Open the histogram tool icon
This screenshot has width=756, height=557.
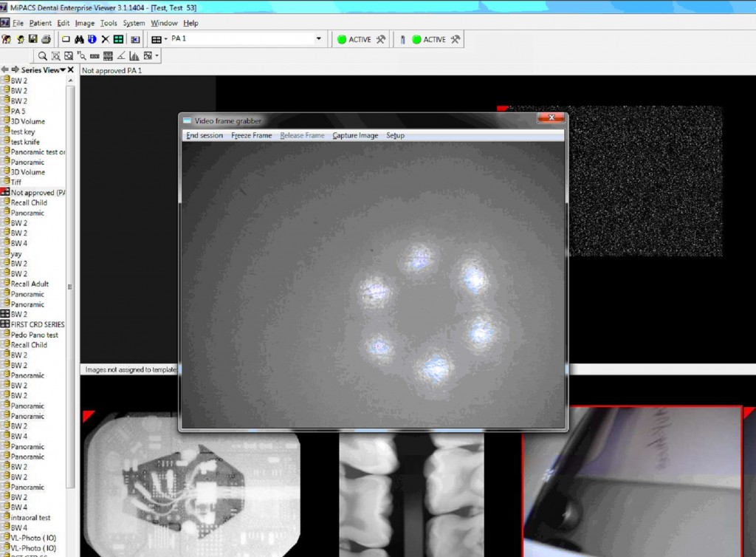[134, 56]
